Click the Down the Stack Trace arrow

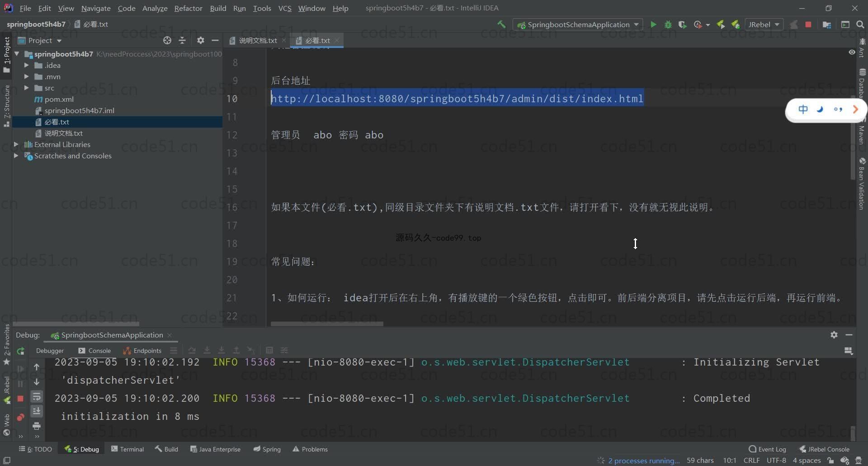37,382
